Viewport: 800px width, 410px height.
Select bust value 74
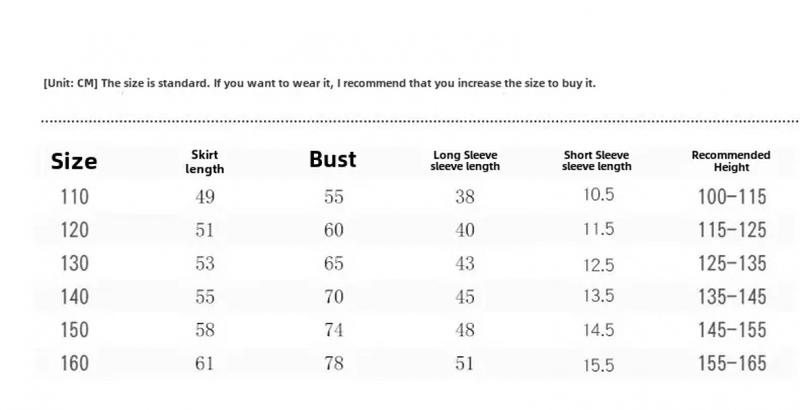(334, 330)
